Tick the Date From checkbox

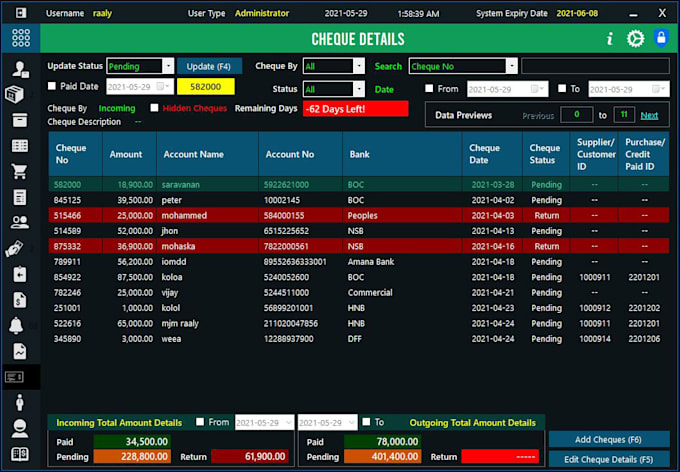coord(429,88)
